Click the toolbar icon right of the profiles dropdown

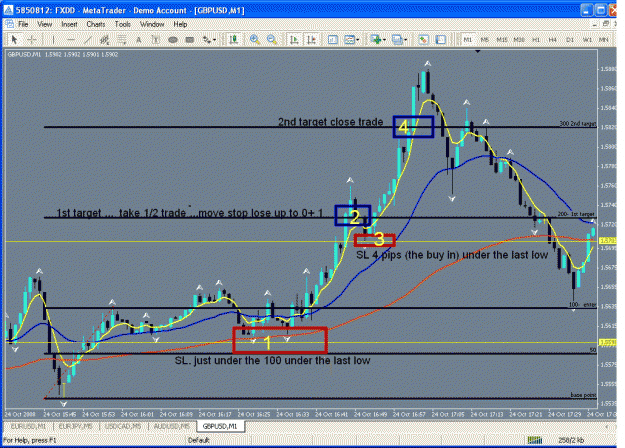pyautogui.click(x=423, y=39)
